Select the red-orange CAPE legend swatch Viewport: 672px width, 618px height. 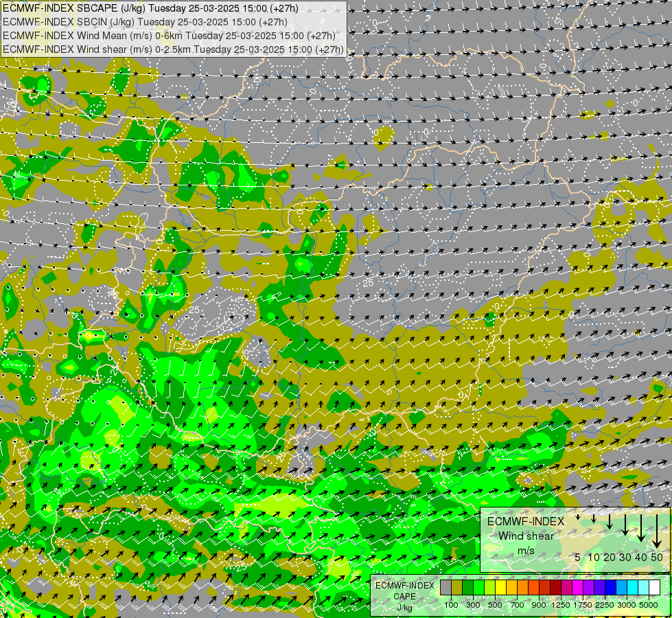click(534, 588)
